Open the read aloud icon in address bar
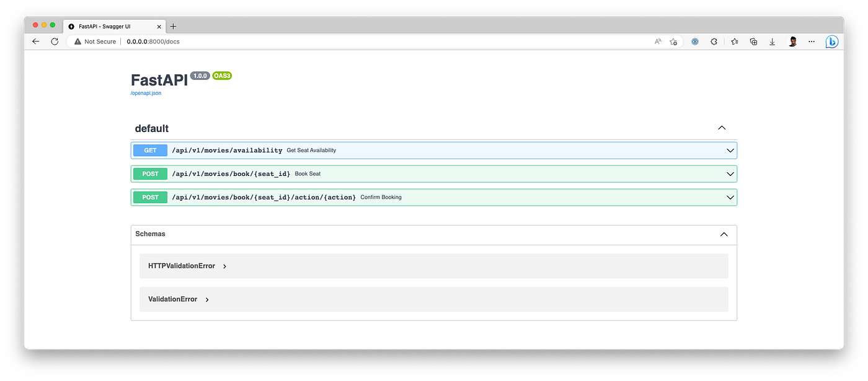 pyautogui.click(x=658, y=42)
